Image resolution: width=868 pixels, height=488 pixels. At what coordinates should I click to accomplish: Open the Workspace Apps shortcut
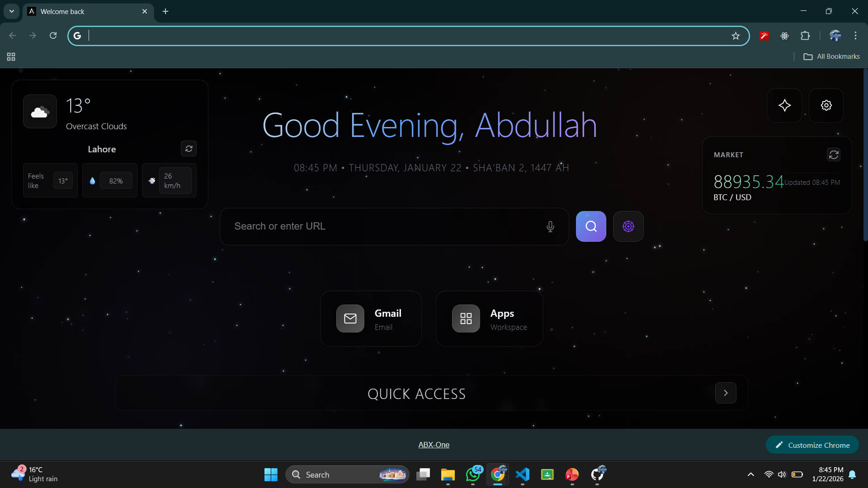click(489, 318)
